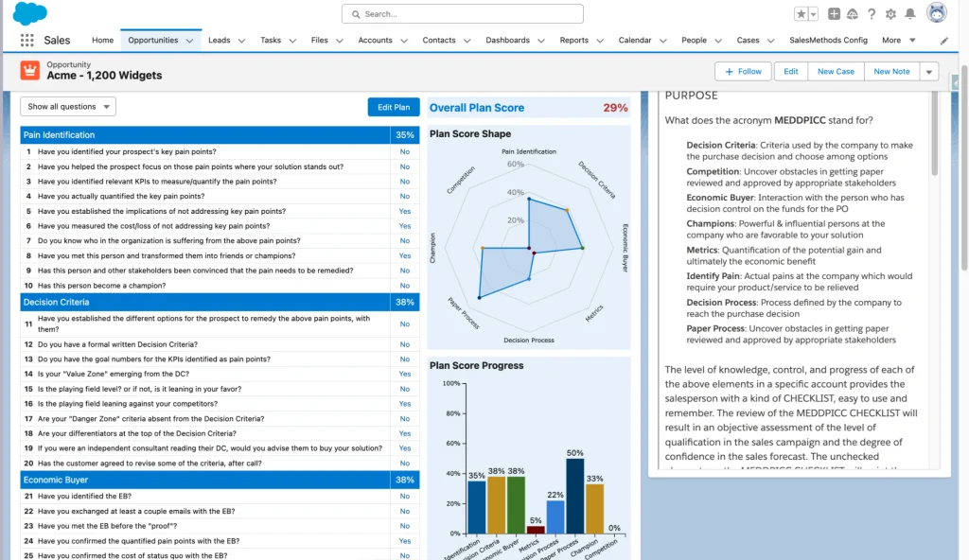The width and height of the screenshot is (969, 560).
Task: Show notifications via the bell icon
Action: 909,14
